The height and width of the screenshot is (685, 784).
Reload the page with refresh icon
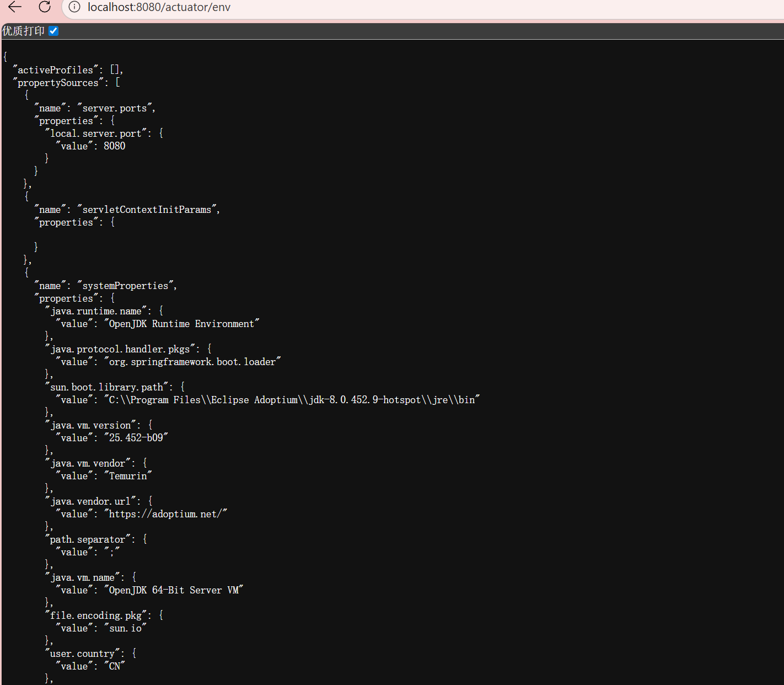[45, 7]
